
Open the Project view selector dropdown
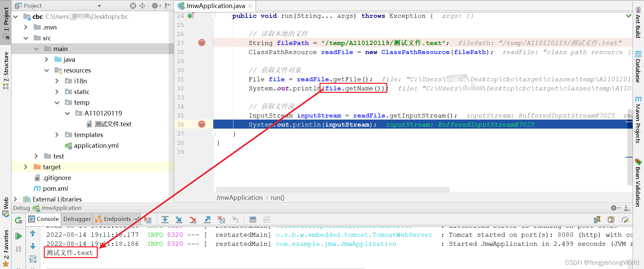coord(99,6)
